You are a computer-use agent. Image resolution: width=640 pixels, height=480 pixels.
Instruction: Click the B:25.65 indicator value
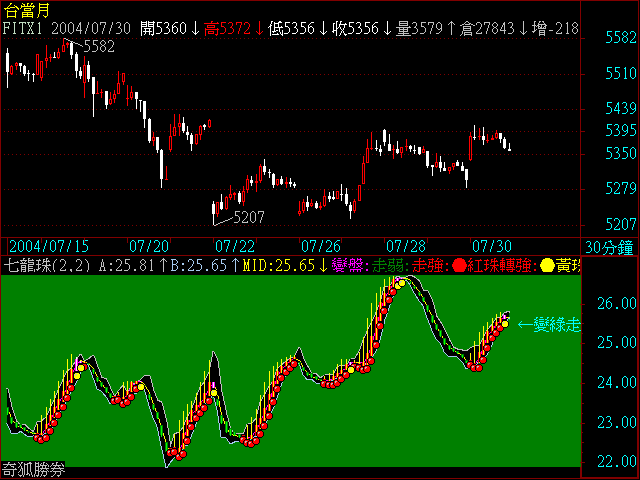tap(198, 266)
